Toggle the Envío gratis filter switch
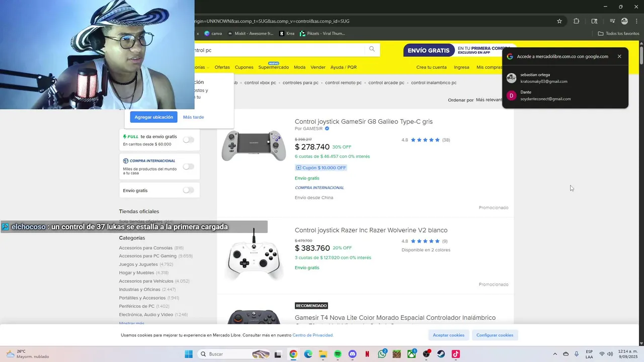 coord(188,190)
